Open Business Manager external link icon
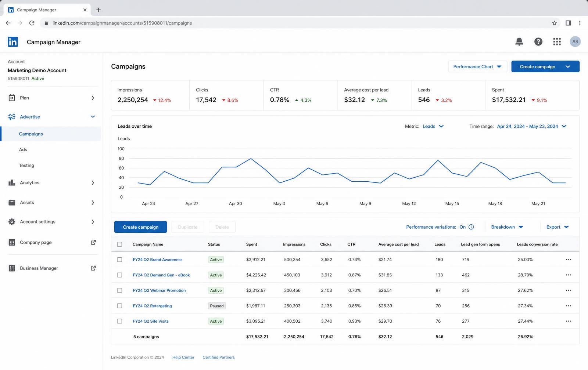588x370 pixels. 93,268
